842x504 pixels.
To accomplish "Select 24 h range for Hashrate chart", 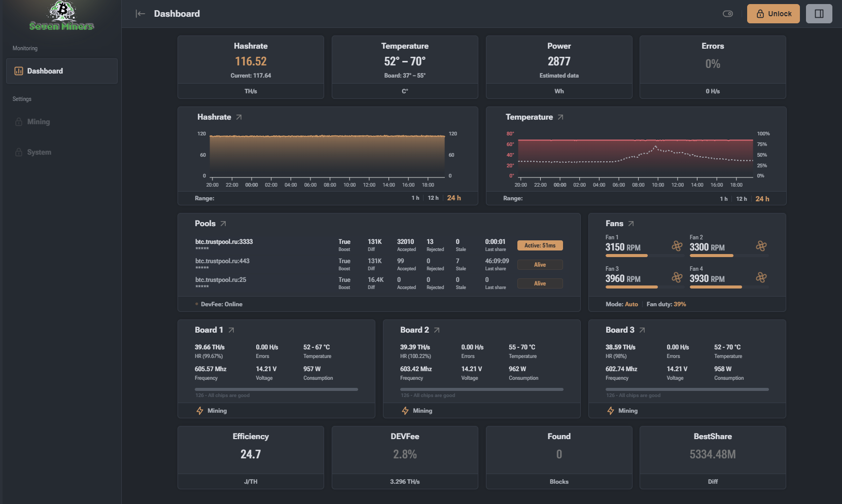I will pyautogui.click(x=454, y=198).
